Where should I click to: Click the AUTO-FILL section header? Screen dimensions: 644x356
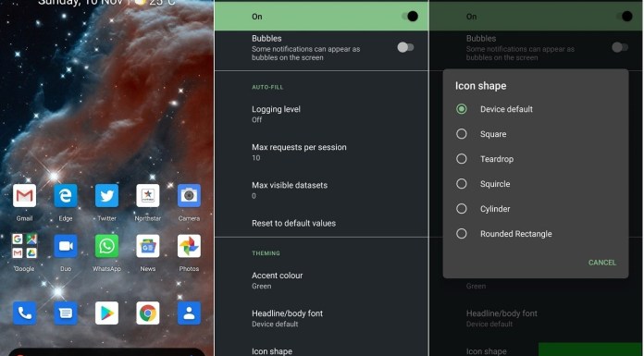[x=267, y=87]
